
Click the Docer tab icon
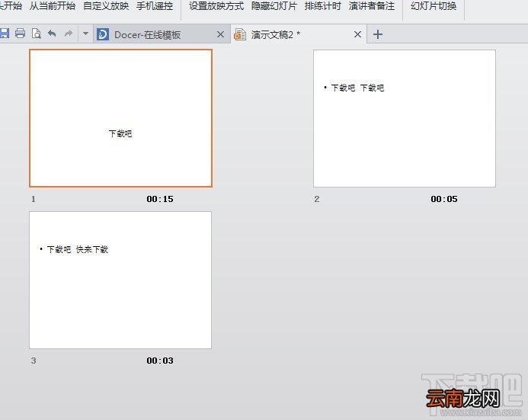pyautogui.click(x=103, y=34)
